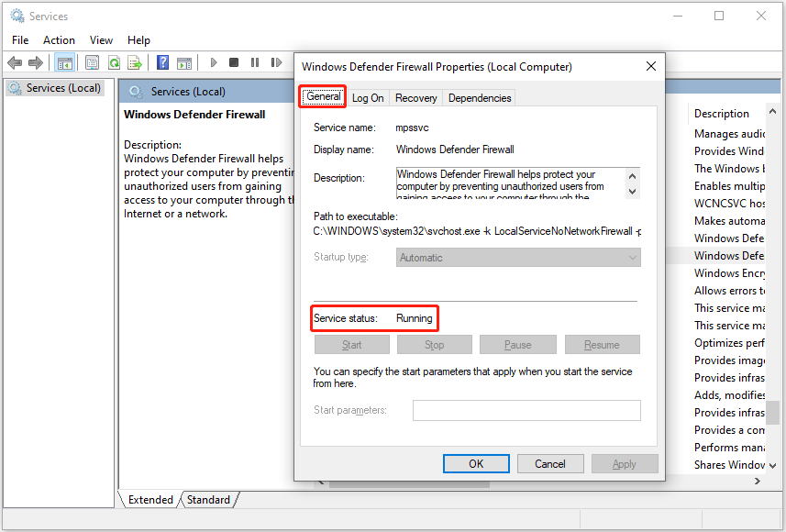
Task: Open the toolbar properties sheet icon
Action: (x=92, y=62)
